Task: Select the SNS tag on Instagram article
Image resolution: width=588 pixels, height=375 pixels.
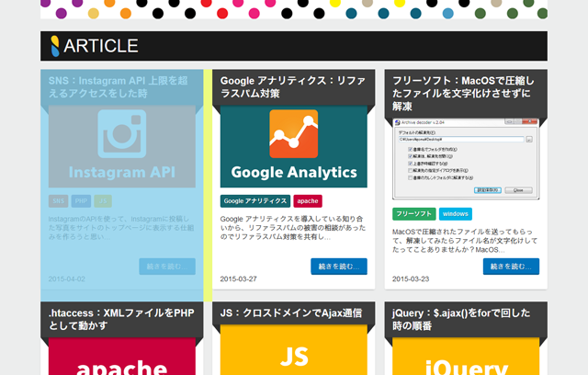Action: pyautogui.click(x=58, y=200)
